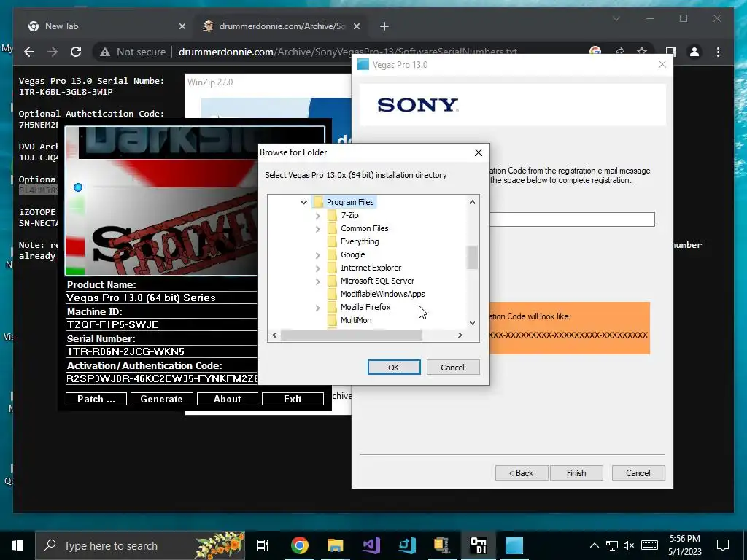Expand the Mozilla Firefox folder
747x560 pixels.
318,308
